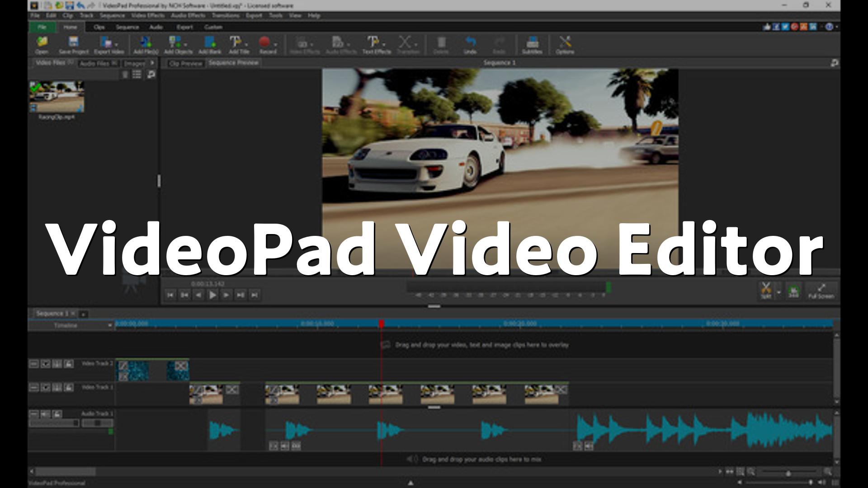Collapse Audio Track 1 with minus button
Image resolution: width=868 pixels, height=488 pixels.
[34, 414]
